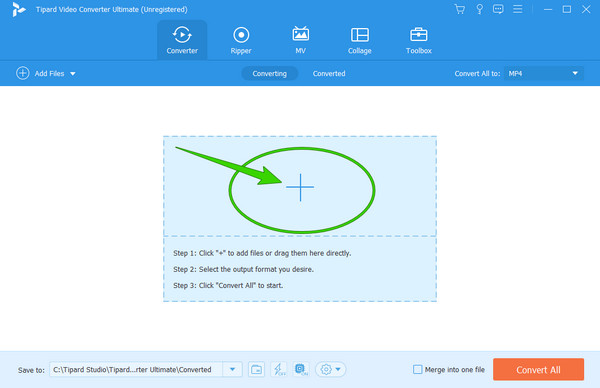Viewport: 600px width, 388px height.
Task: Open the settings gear icon
Action: pos(326,370)
